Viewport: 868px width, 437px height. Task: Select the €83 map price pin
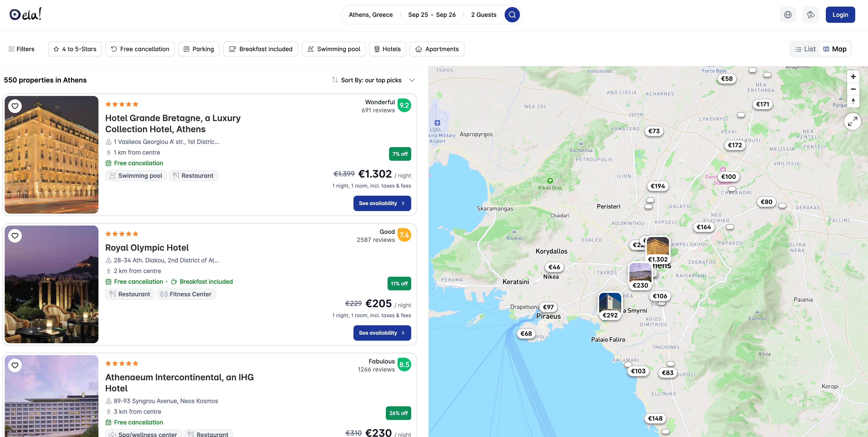coord(667,373)
